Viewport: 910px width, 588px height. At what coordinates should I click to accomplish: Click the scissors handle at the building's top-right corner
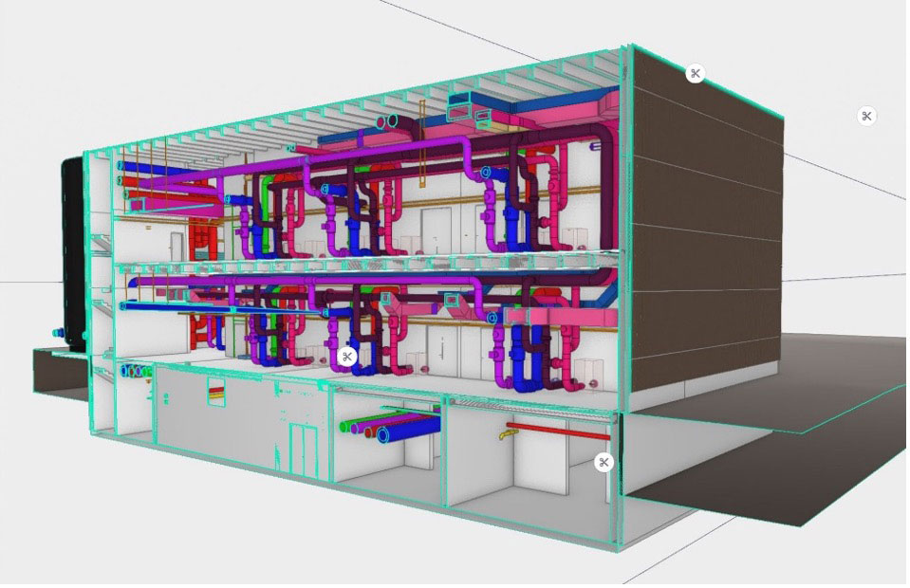[696, 74]
